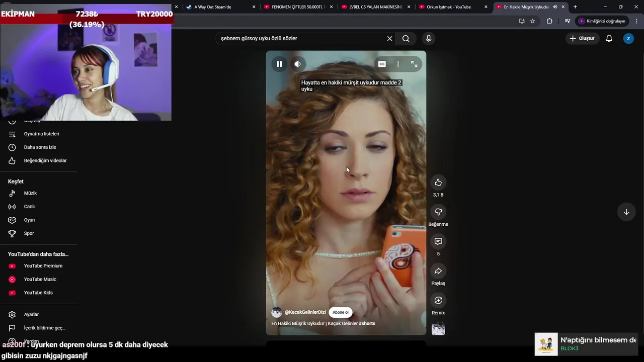Open the Oluştur create menu
Screen dimensions: 644x362
tap(582, 38)
